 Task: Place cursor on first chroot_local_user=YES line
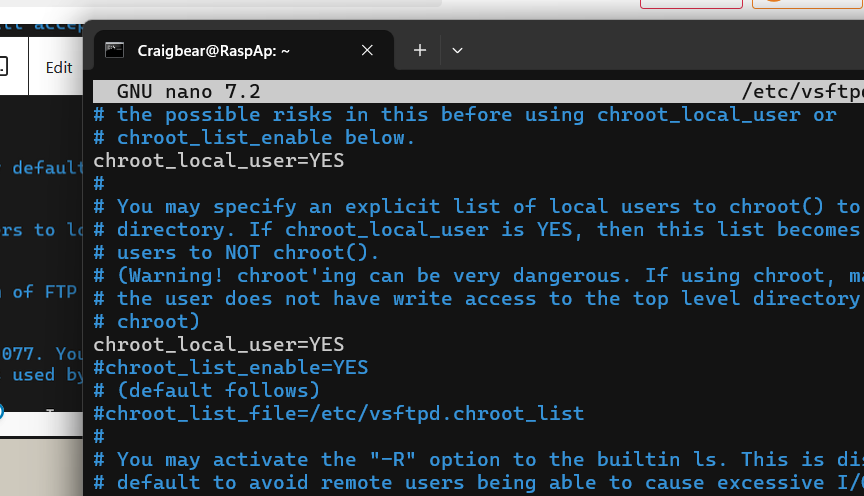(x=218, y=160)
